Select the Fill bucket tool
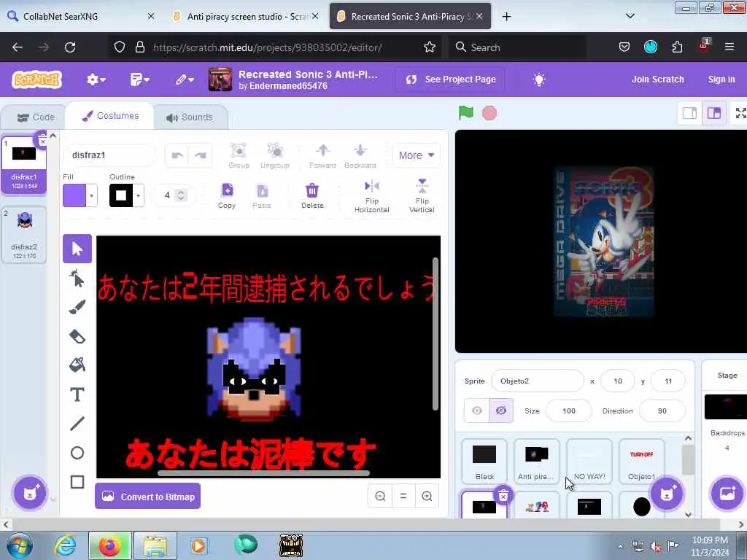Viewport: 747px width, 560px height. (77, 365)
